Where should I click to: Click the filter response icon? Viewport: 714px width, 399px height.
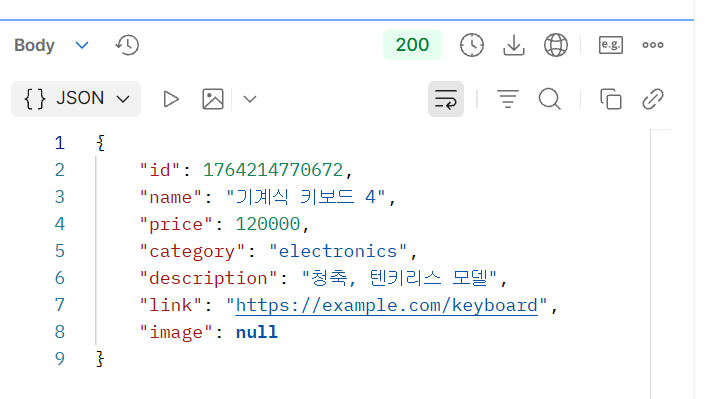click(508, 99)
